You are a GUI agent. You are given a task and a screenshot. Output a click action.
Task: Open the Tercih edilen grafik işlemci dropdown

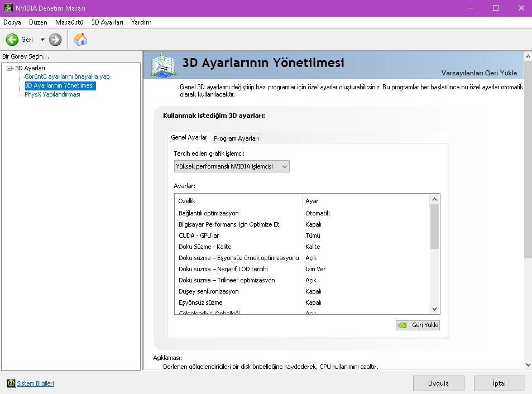tap(232, 166)
